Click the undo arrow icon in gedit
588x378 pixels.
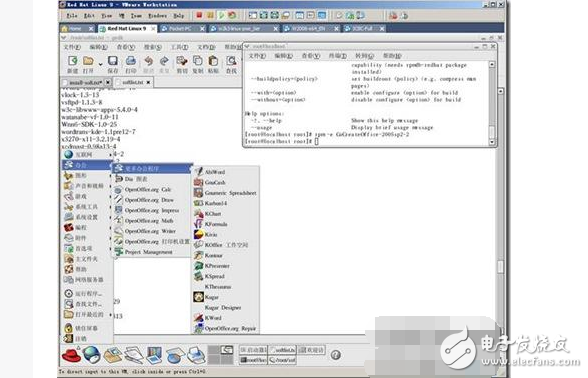pyautogui.click(x=148, y=61)
